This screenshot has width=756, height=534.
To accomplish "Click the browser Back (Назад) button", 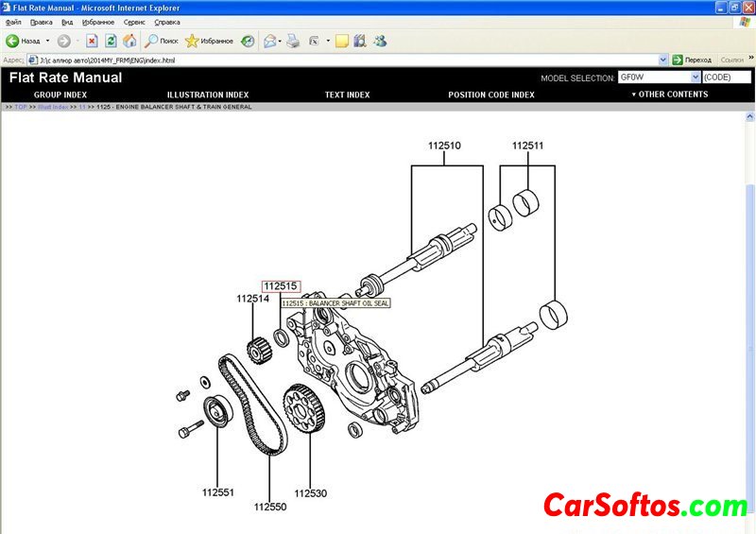I will 24,41.
